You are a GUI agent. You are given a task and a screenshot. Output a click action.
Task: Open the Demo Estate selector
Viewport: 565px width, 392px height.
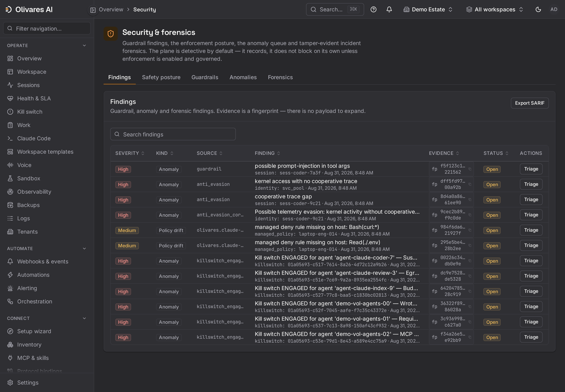(428, 10)
